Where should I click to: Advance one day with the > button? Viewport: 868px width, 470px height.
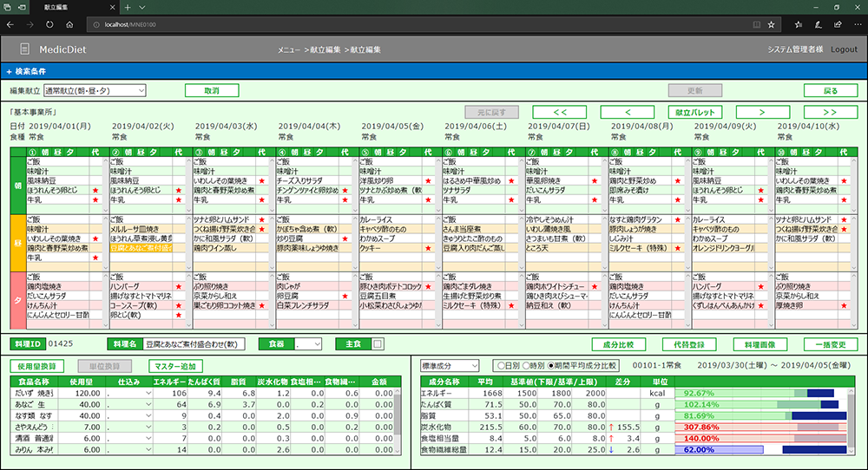(763, 112)
